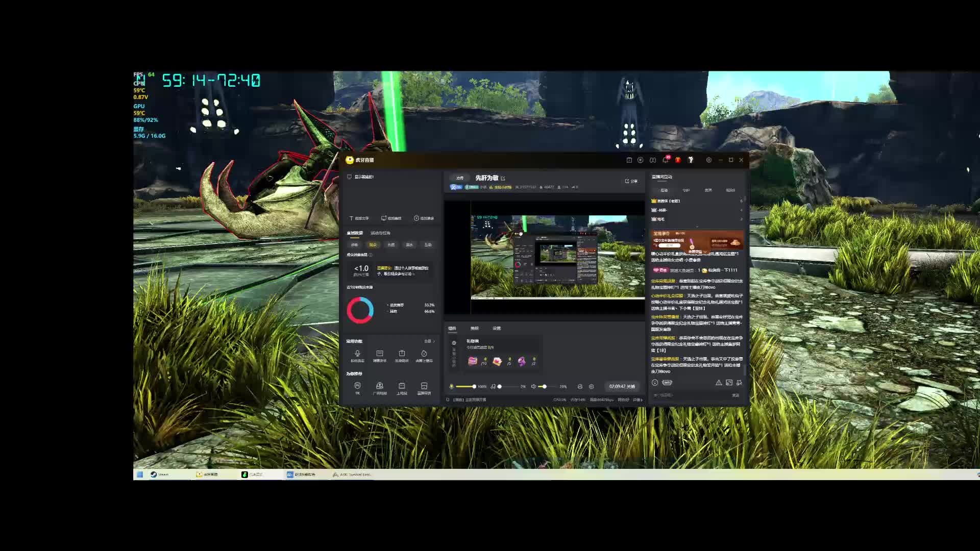Switch to the 美颜 tab
The image size is (980, 551).
475,329
